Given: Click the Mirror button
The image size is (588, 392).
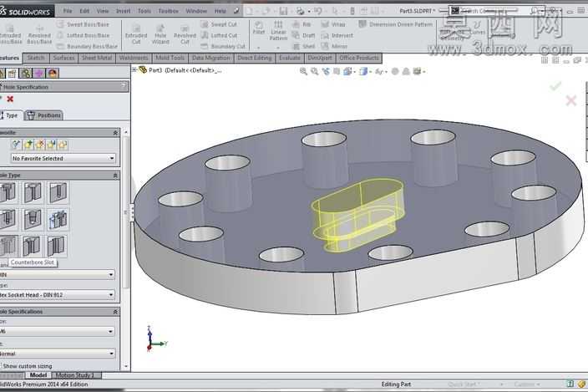Looking at the screenshot, I should coord(335,47).
